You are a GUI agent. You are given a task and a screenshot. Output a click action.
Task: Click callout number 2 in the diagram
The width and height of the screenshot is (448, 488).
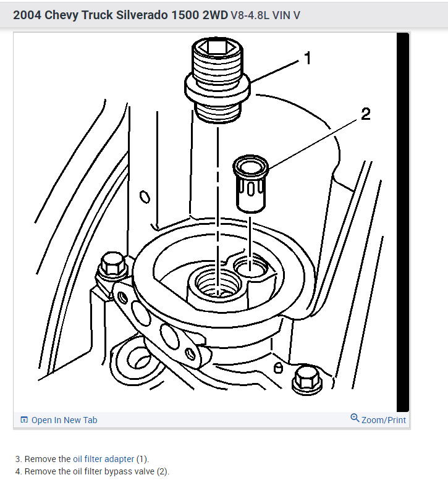pos(365,114)
